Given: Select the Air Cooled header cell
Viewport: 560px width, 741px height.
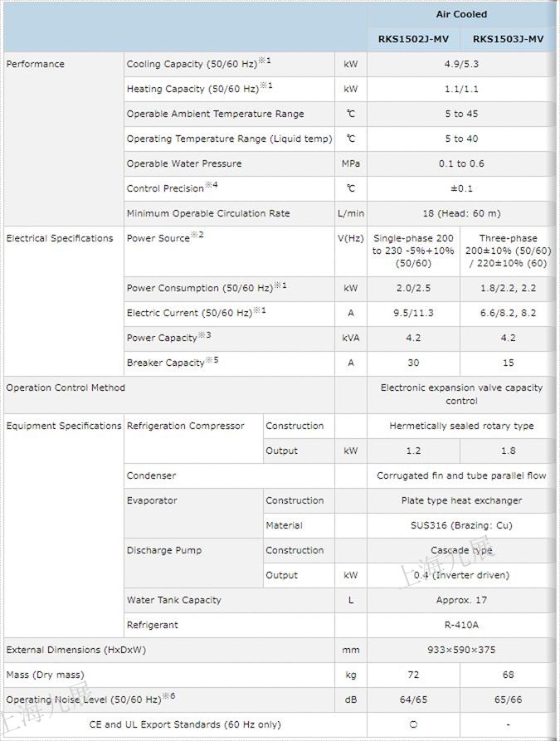Looking at the screenshot, I should click(x=461, y=14).
